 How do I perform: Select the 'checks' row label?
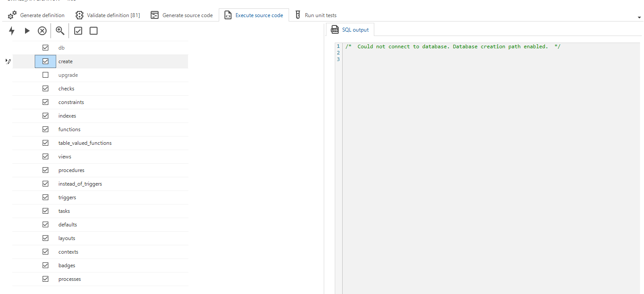(66, 89)
